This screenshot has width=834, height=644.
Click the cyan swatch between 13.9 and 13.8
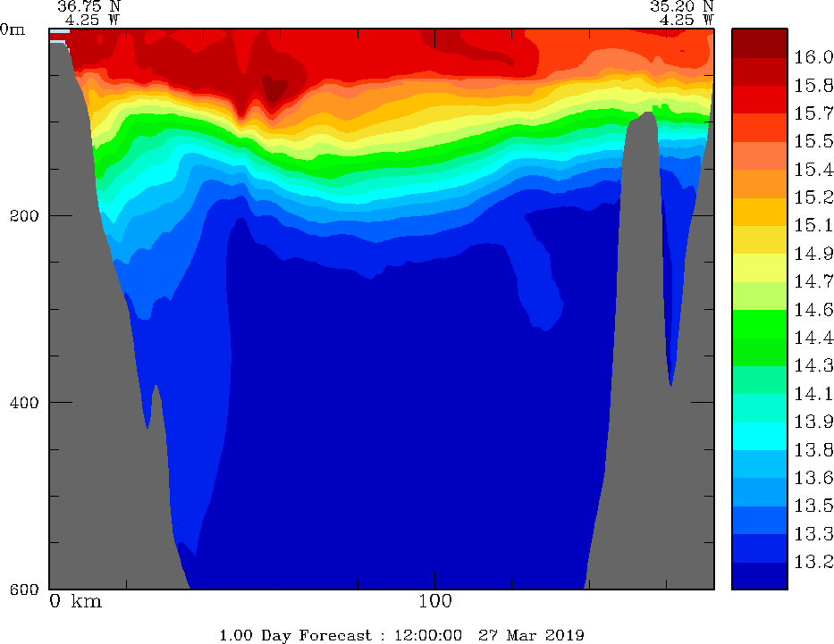(x=760, y=436)
